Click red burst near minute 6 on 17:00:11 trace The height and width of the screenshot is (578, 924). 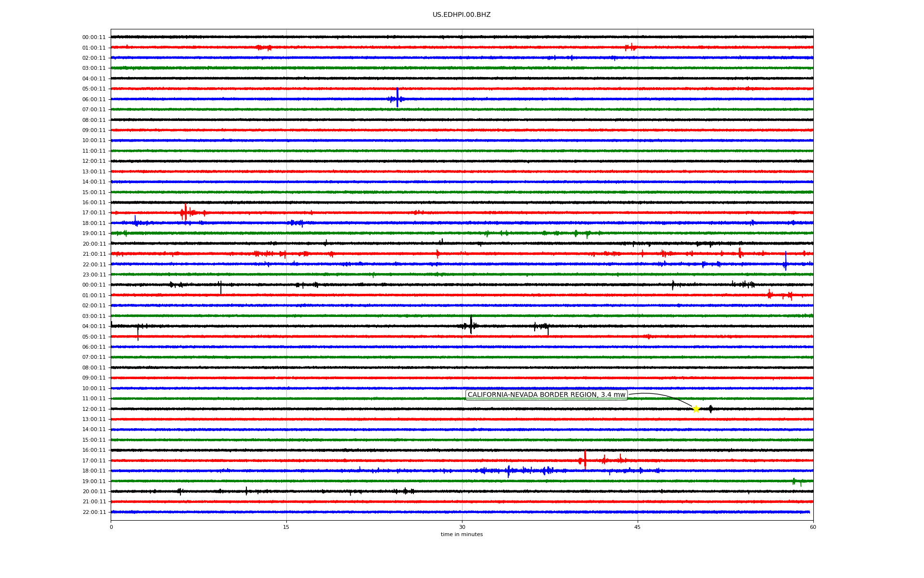pyautogui.click(x=185, y=212)
